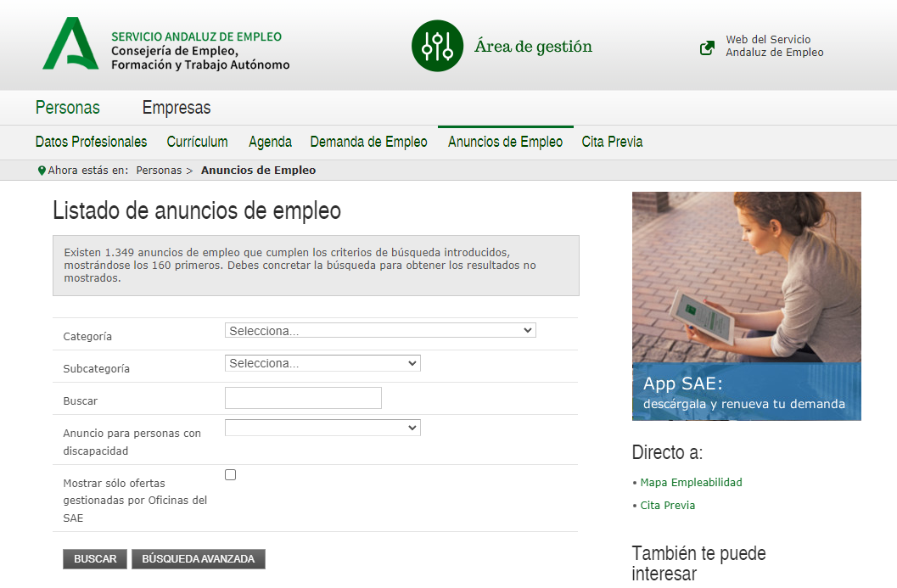Click the Personas breadcrumb link
The image size is (897, 588).
[x=159, y=170]
